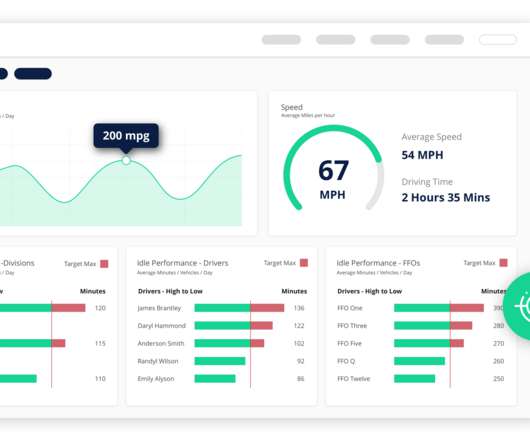Image resolution: width=530 pixels, height=442 pixels.
Task: Click the 200 mpg tooltip label
Action: pyautogui.click(x=126, y=136)
